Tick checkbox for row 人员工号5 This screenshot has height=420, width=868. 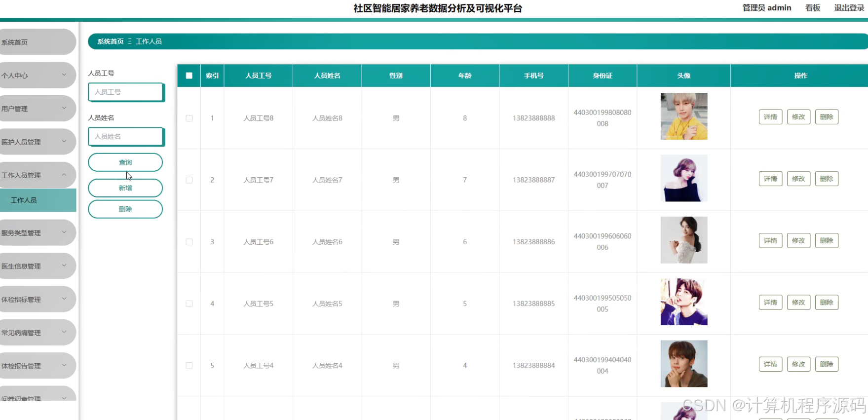pyautogui.click(x=189, y=304)
